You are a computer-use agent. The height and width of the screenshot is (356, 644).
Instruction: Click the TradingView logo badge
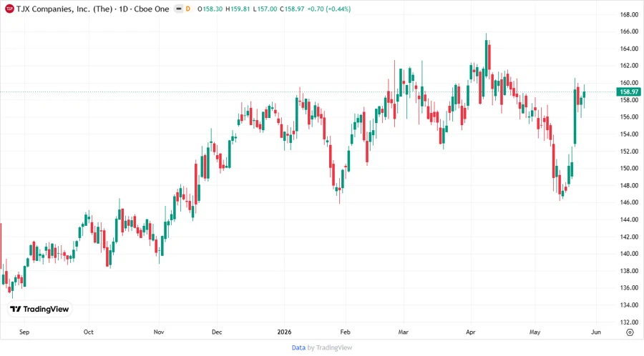pos(39,309)
